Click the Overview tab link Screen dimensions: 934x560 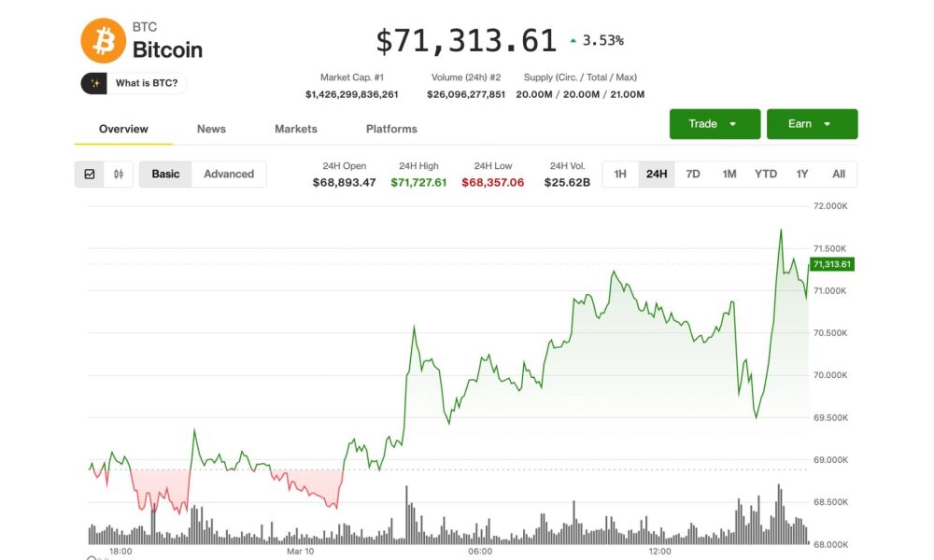[122, 129]
